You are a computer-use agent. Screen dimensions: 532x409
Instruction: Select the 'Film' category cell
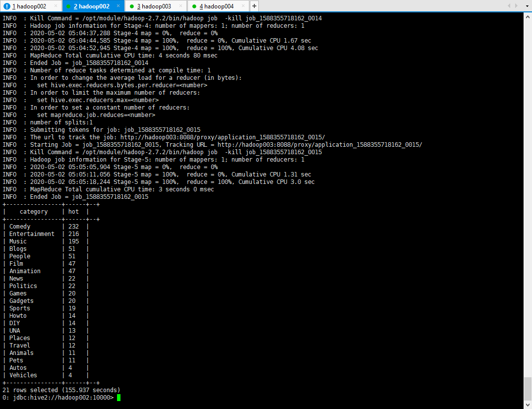pyautogui.click(x=16, y=264)
